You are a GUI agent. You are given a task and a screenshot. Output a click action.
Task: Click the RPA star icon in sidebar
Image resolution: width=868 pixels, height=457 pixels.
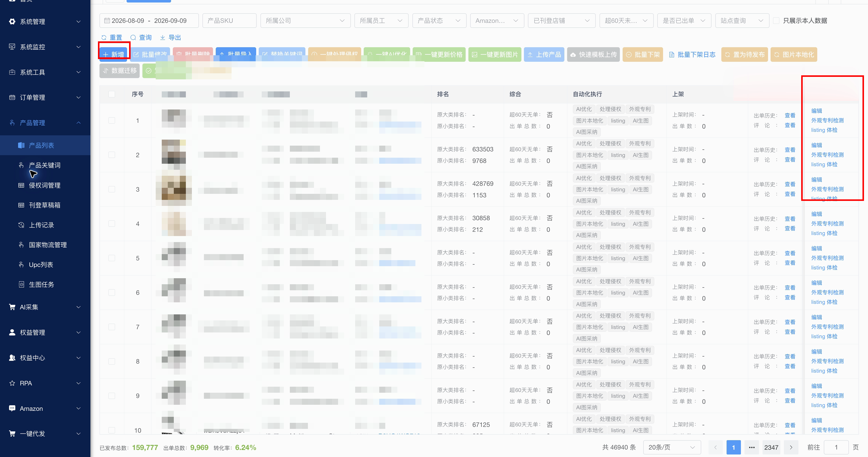(x=12, y=383)
